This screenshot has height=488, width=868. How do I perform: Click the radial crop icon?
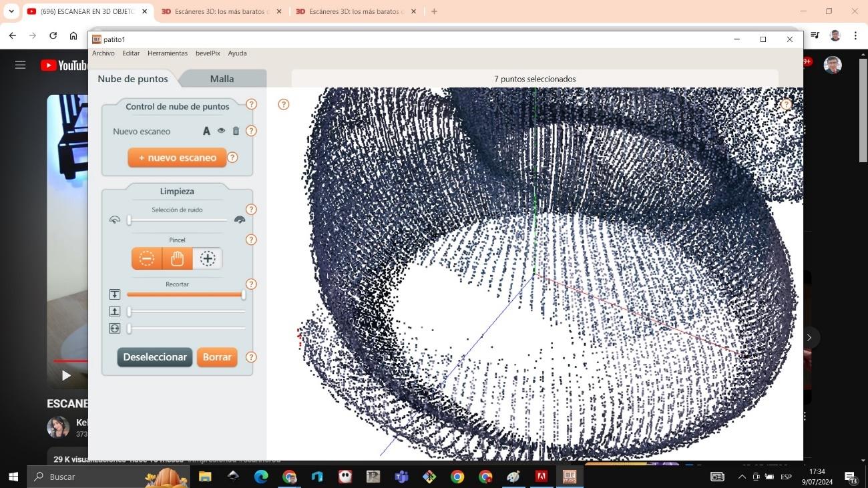click(115, 328)
